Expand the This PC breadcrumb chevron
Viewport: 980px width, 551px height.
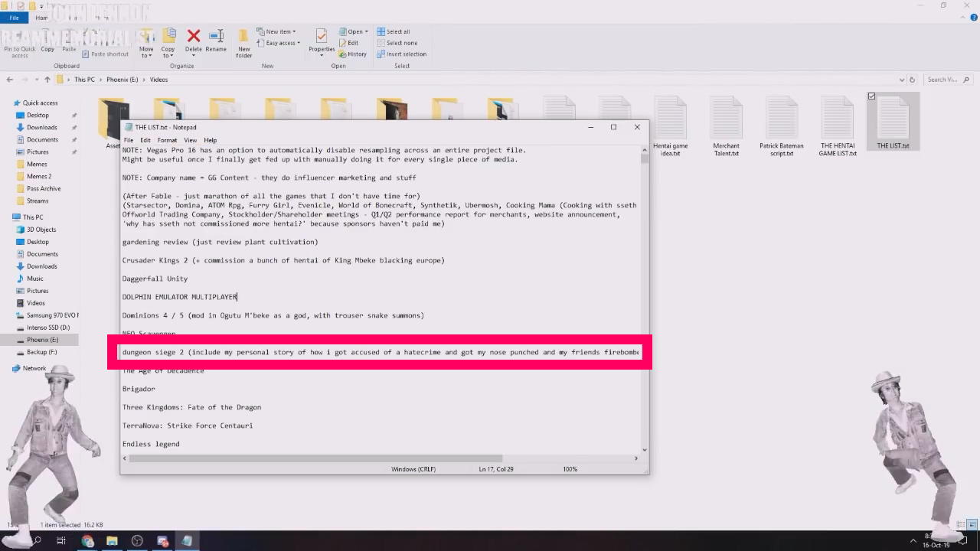pos(100,80)
